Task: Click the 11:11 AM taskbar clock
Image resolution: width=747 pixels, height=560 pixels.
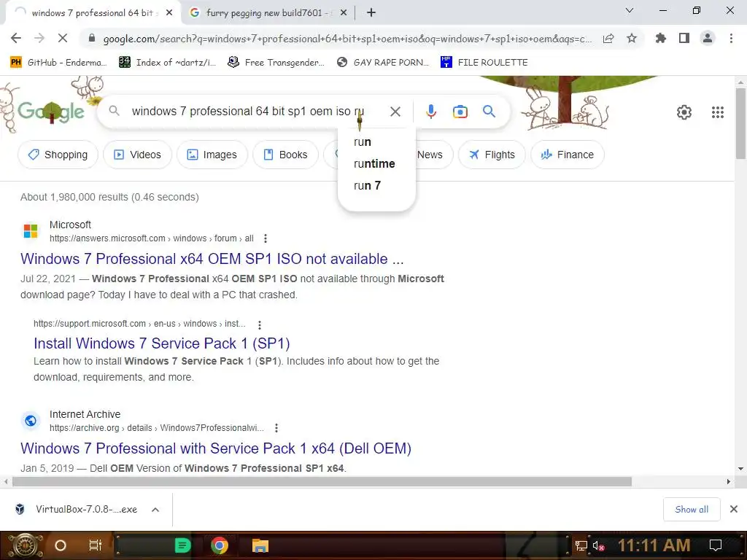Action: pos(654,545)
